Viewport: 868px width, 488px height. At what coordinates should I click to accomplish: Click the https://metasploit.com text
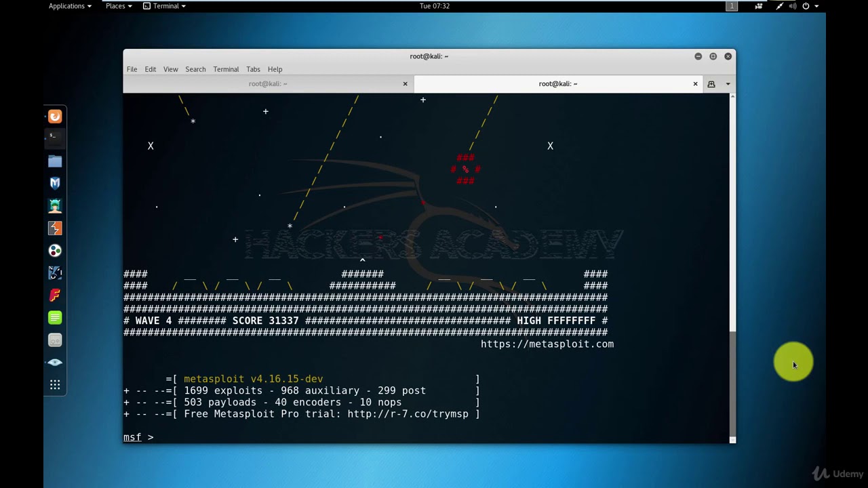tap(547, 344)
